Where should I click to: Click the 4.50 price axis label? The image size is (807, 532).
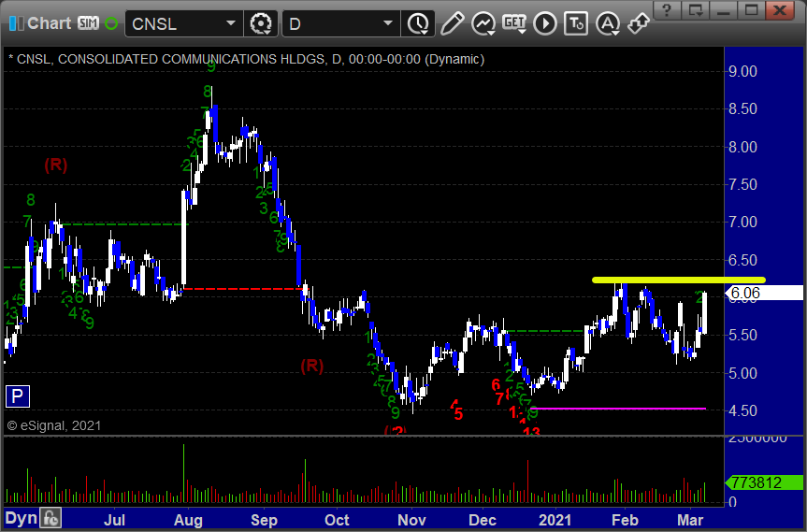743,410
